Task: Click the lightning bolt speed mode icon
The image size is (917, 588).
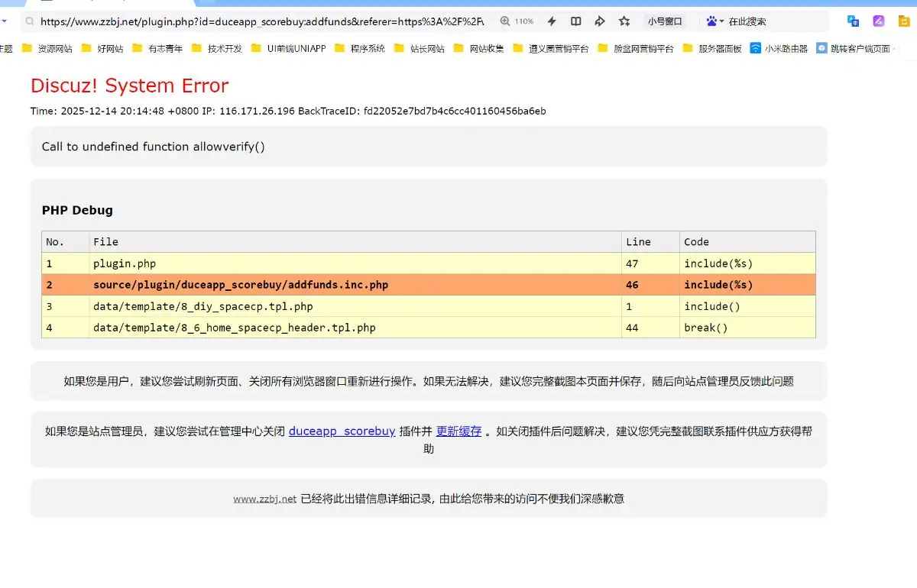Action: (552, 21)
